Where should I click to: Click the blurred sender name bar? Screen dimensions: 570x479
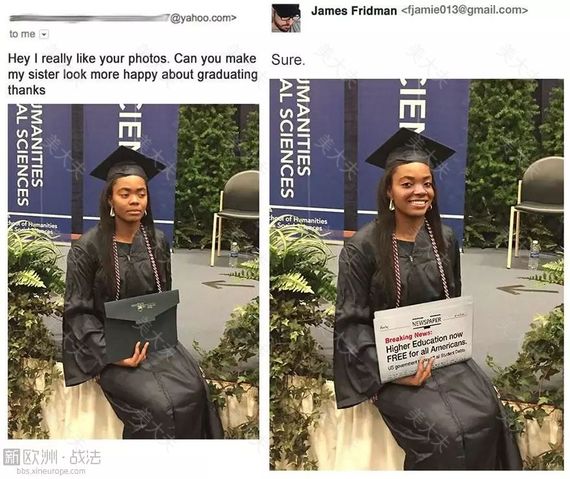point(89,18)
